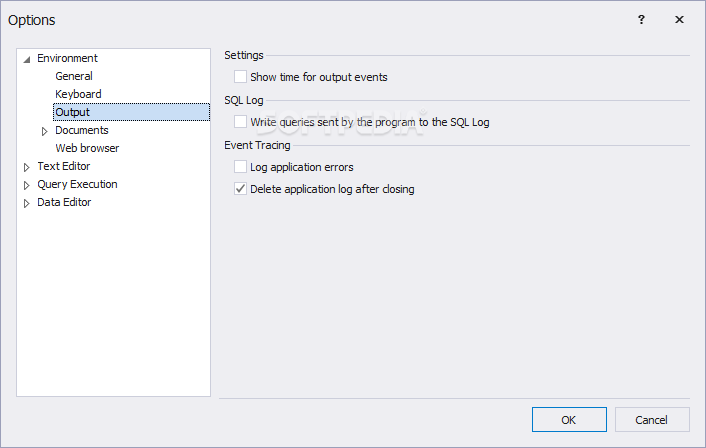Uncheck Delete application log after closing

point(240,189)
